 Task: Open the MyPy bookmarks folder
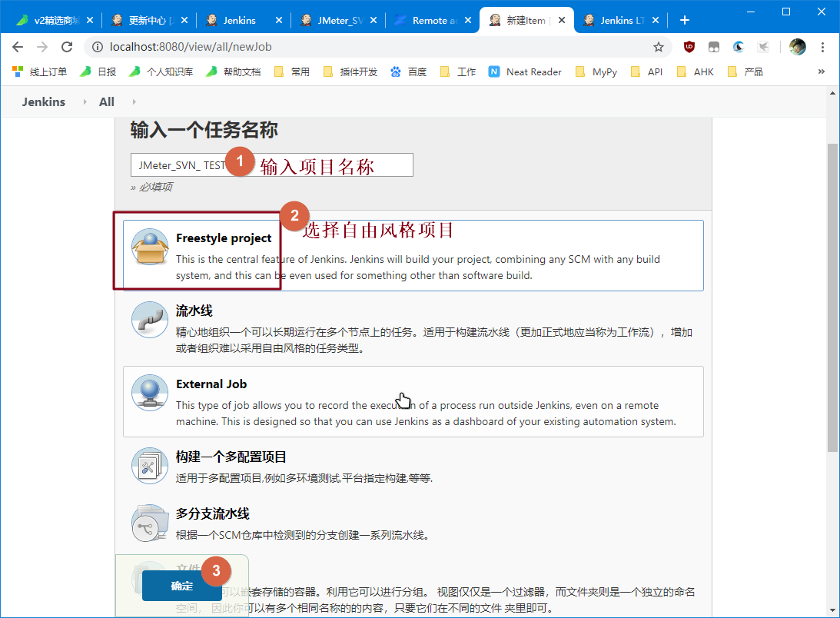(596, 71)
